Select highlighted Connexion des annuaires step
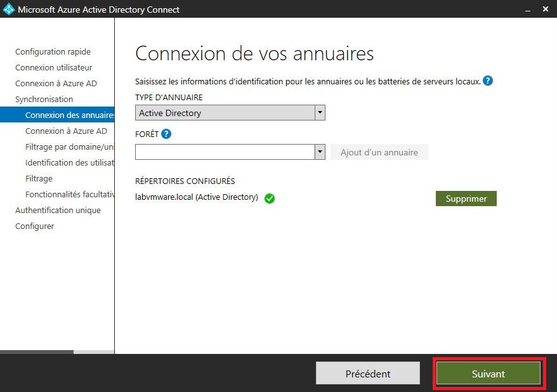 (x=57, y=115)
